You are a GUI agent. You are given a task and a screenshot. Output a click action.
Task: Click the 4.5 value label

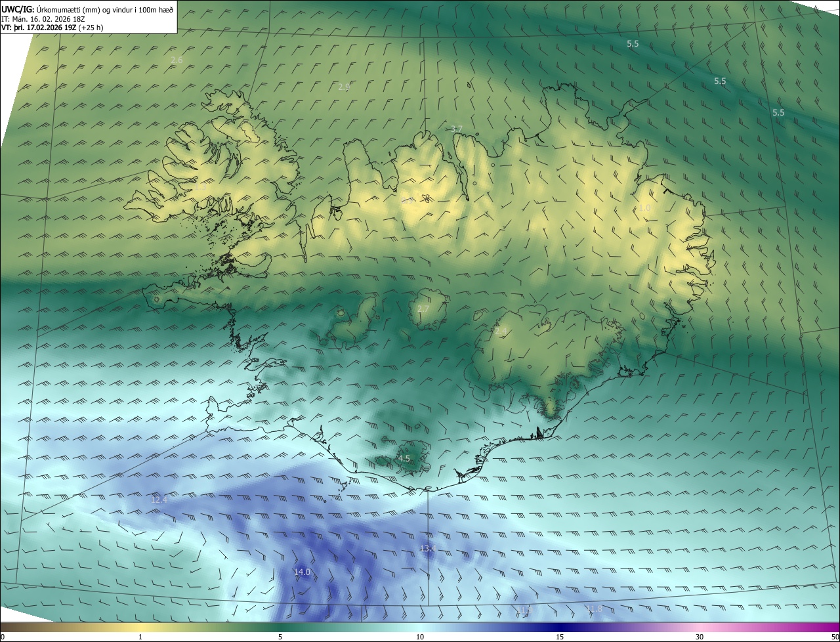(404, 459)
